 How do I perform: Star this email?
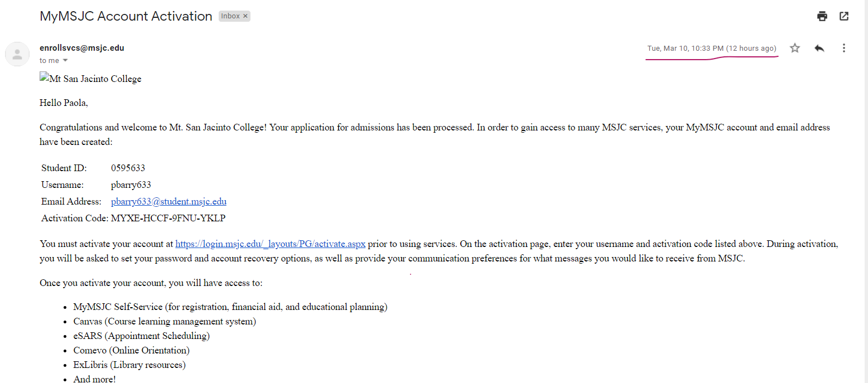click(x=795, y=48)
